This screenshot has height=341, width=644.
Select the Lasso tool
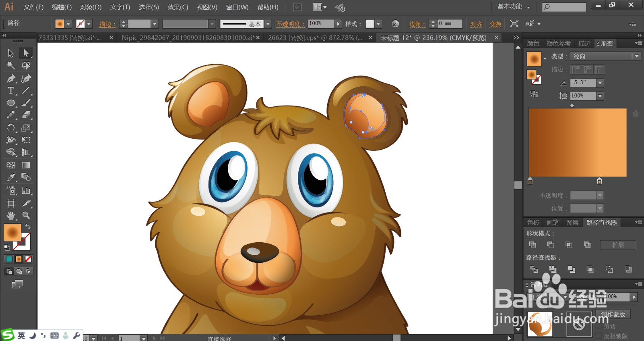point(26,65)
